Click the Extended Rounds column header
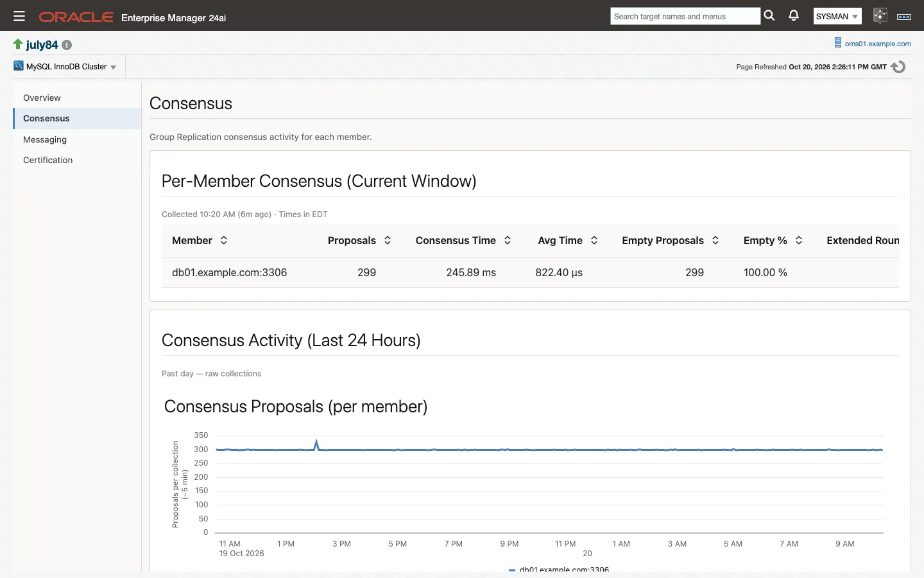 862,240
